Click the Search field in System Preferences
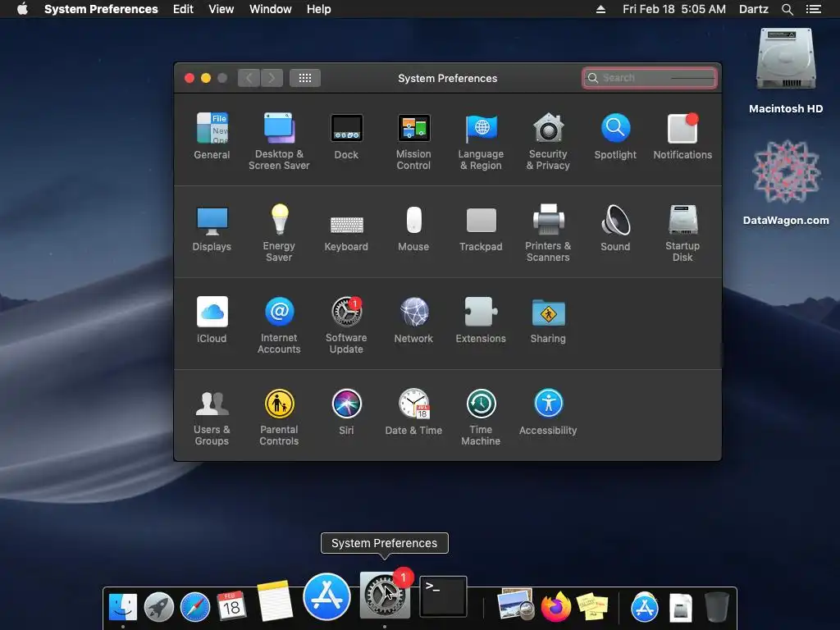Screen dimensions: 840x630 [x=650, y=78]
